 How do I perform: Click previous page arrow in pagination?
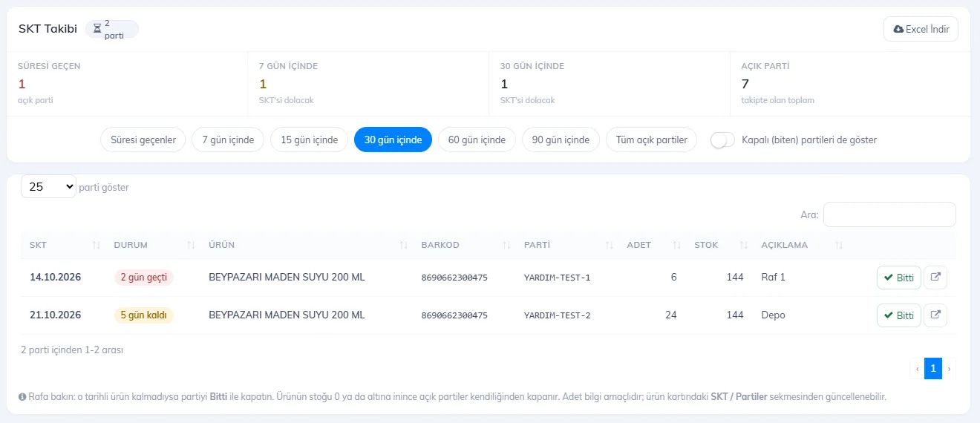coord(917,368)
